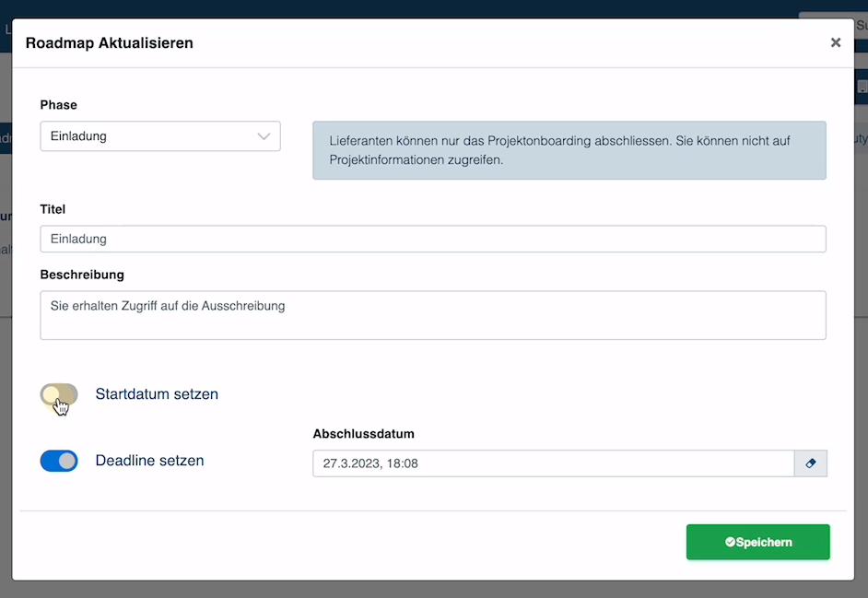The width and height of the screenshot is (868, 598).
Task: Click the Deadline setzen label text
Action: tap(149, 461)
